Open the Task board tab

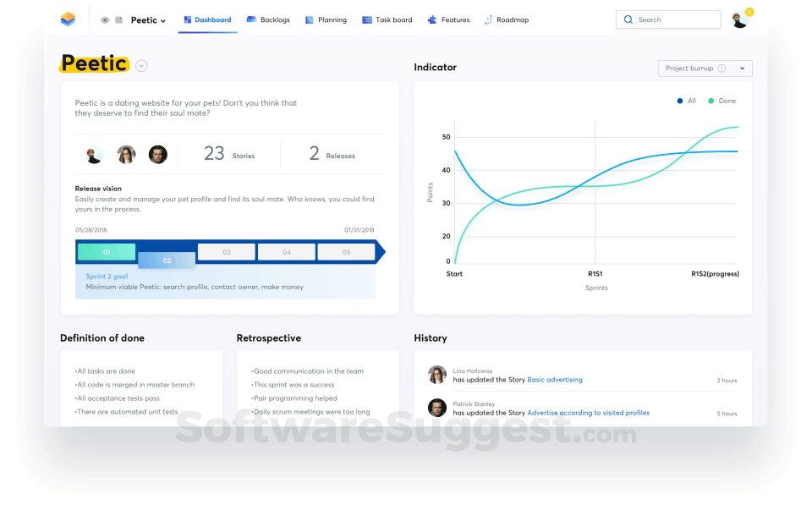click(x=387, y=19)
